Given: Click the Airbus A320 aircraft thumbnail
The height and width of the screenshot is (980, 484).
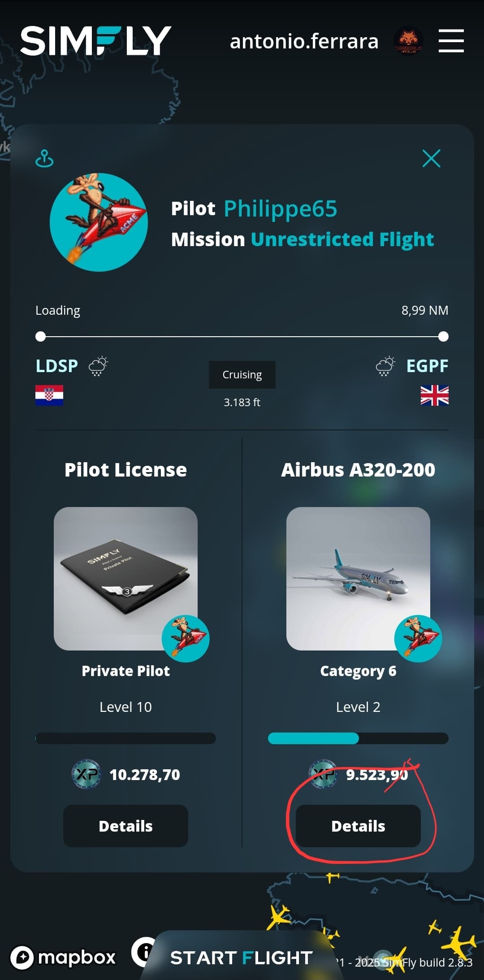Looking at the screenshot, I should [x=358, y=578].
